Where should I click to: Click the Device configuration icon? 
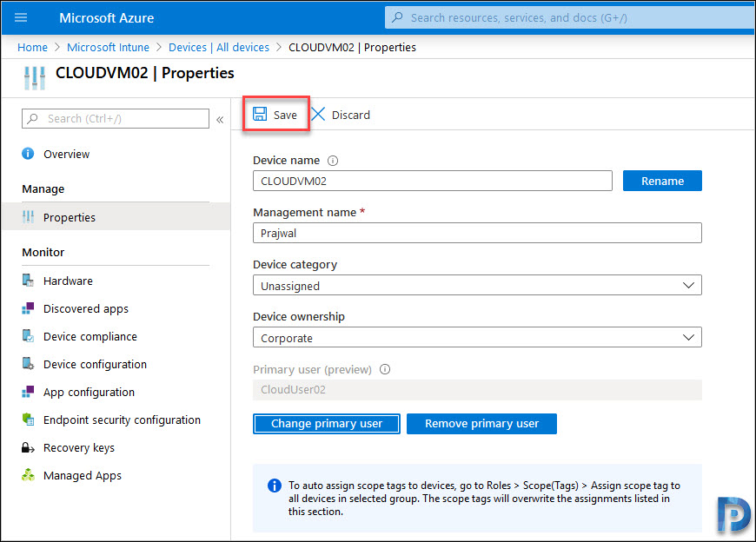click(28, 364)
